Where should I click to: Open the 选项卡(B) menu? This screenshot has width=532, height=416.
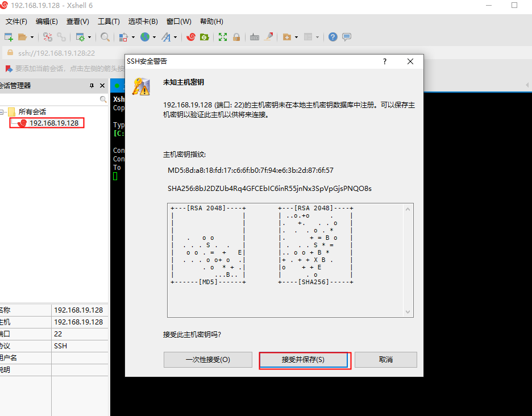click(x=142, y=22)
